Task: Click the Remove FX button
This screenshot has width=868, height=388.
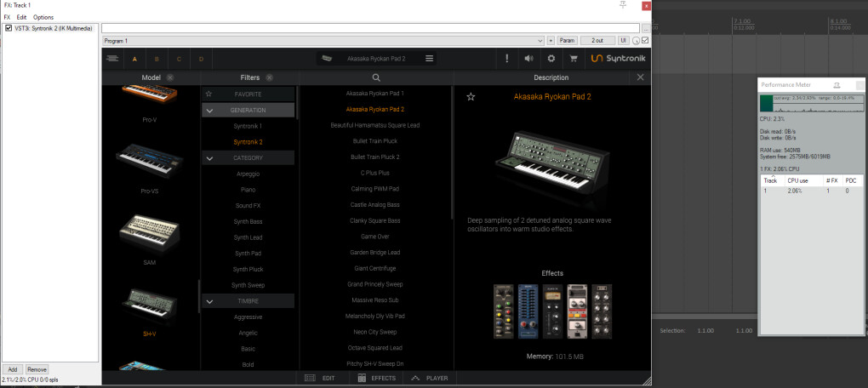Action: pos(37,369)
